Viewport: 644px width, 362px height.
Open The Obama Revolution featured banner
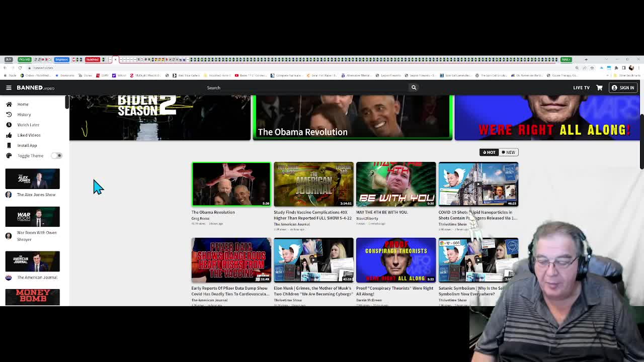click(x=352, y=117)
